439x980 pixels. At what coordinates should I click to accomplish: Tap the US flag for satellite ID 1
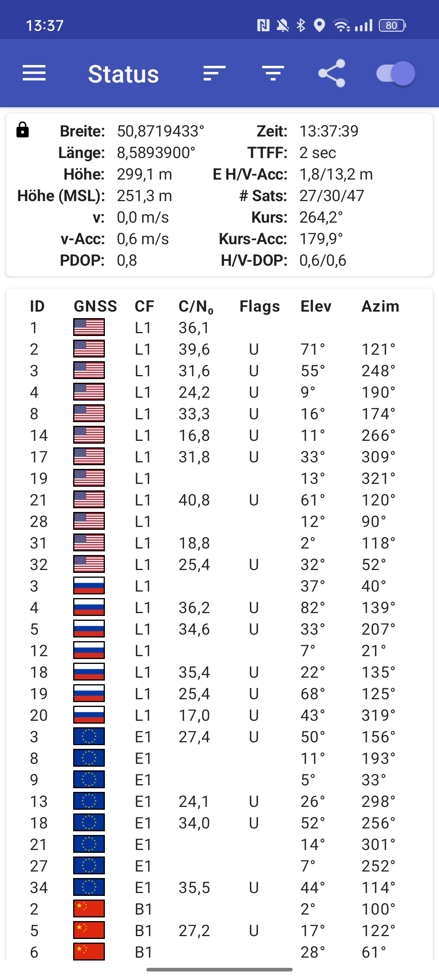pos(89,327)
